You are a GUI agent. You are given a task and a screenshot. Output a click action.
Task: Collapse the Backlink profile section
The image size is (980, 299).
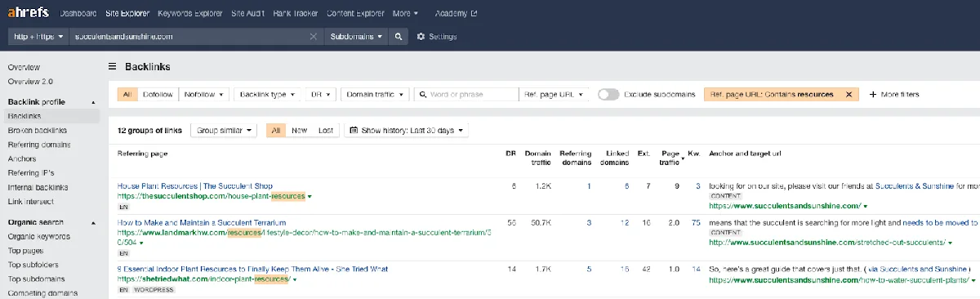[x=92, y=102]
